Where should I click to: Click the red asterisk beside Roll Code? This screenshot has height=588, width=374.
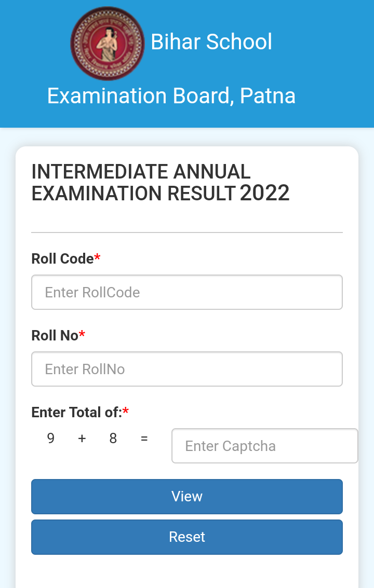(97, 257)
